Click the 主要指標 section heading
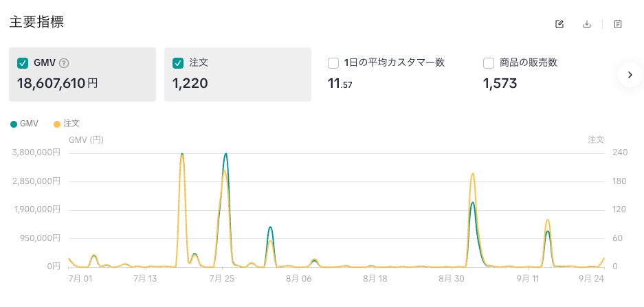Image resolution: width=644 pixels, height=307 pixels. (36, 22)
